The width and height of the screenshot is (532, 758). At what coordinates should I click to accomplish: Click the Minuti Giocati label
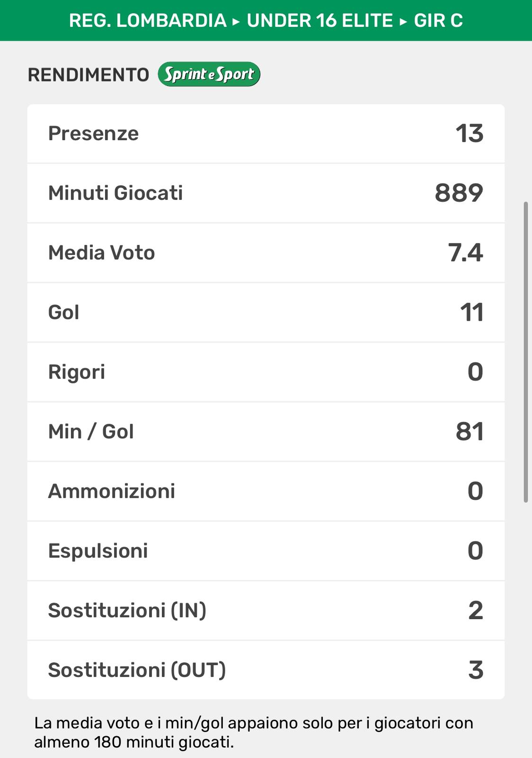pyautogui.click(x=115, y=193)
